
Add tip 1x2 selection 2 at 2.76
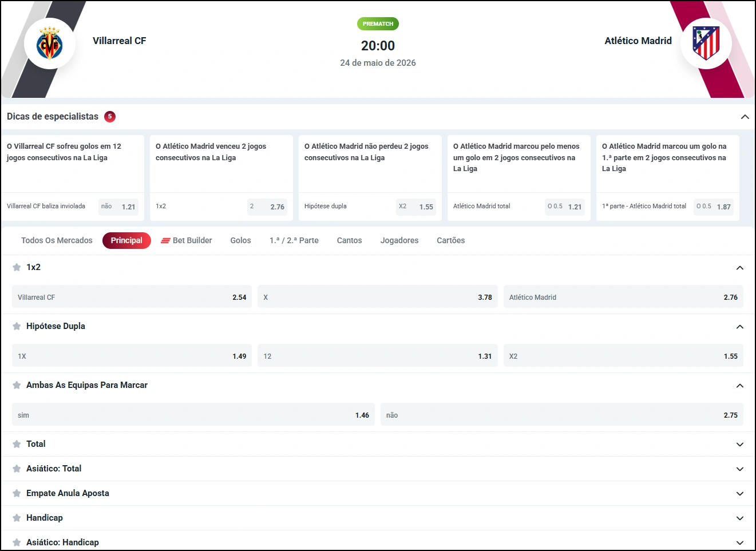click(x=267, y=207)
